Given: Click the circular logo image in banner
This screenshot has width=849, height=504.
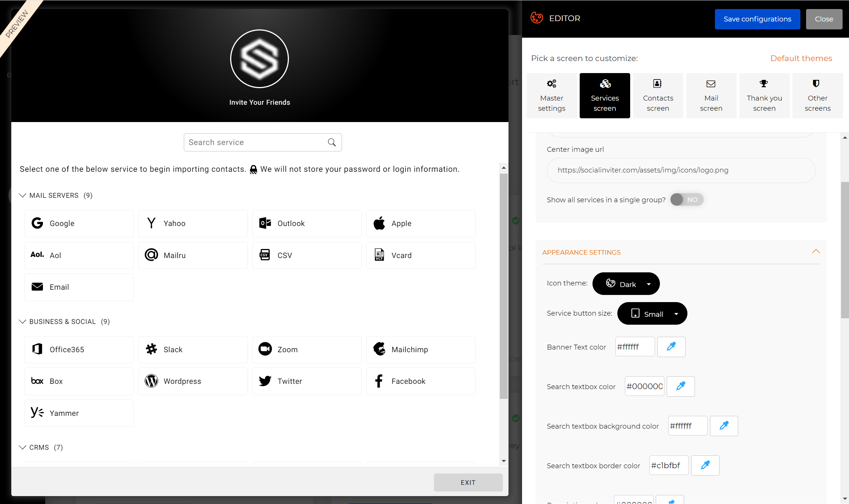Looking at the screenshot, I should tap(260, 59).
